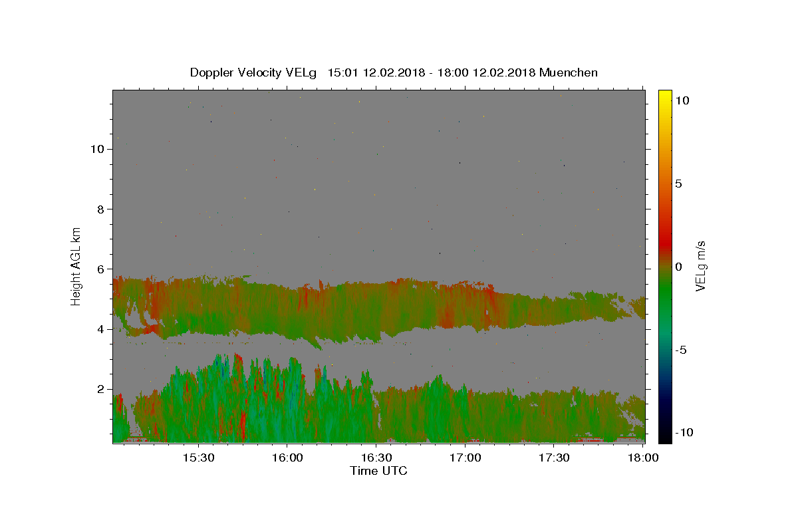Click the 17:00 time tick label
The width and height of the screenshot is (798, 532).
pyautogui.click(x=465, y=458)
